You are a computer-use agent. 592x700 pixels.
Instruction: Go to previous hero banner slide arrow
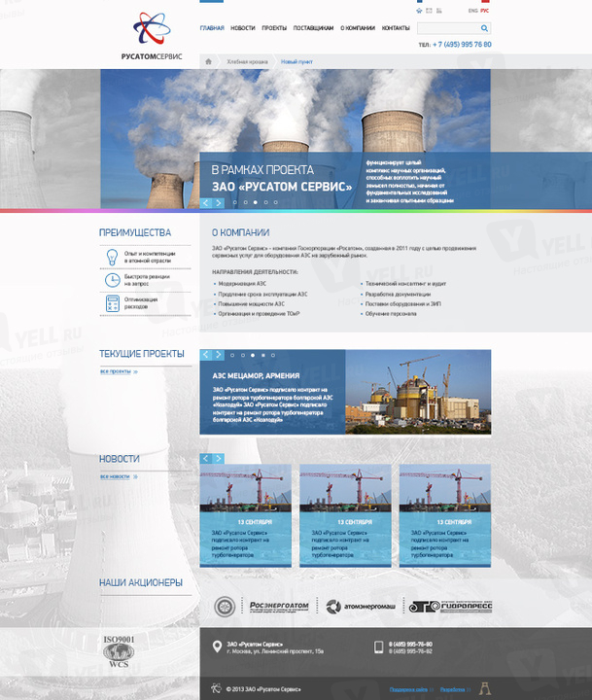point(205,202)
